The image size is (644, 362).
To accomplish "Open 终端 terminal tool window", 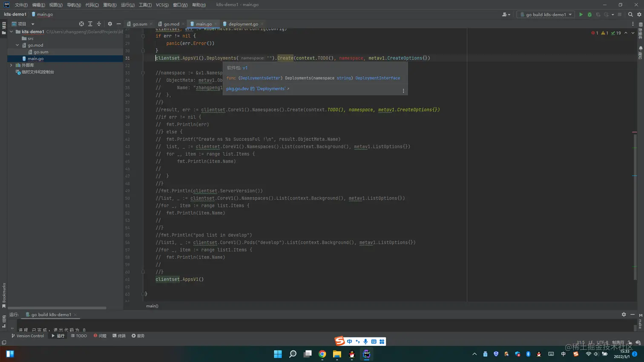I will click(x=119, y=336).
